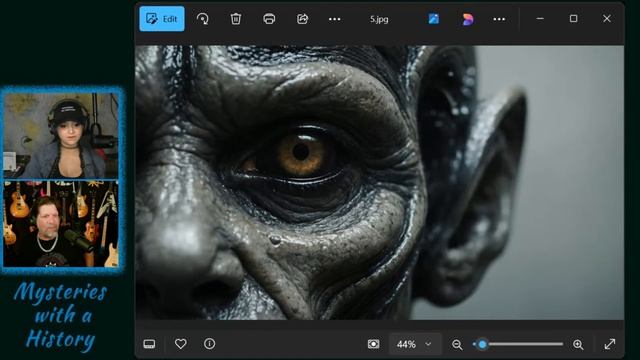
Task: Mark the photo as favorite with the heart
Action: pyautogui.click(x=180, y=344)
